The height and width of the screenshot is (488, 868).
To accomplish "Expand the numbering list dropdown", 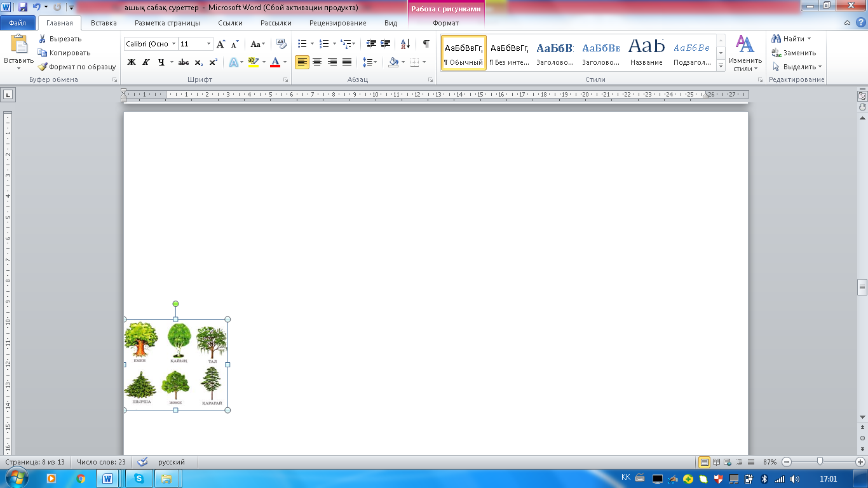I will click(334, 44).
